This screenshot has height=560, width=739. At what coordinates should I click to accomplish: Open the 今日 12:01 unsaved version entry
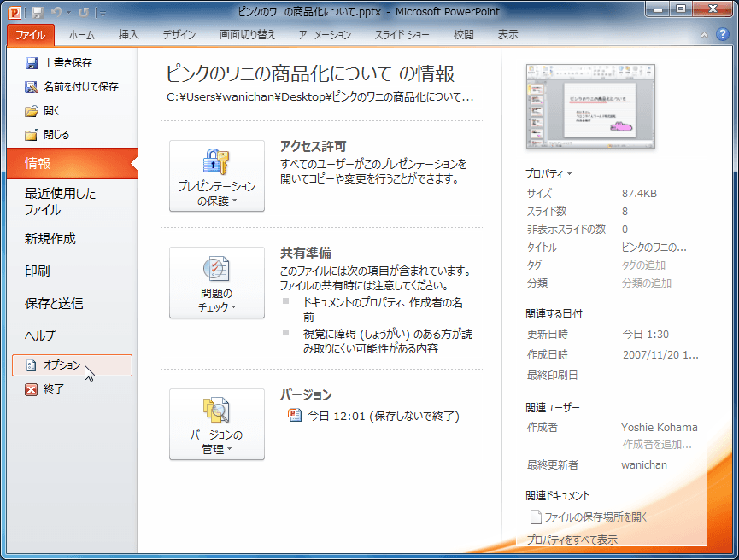point(383,416)
